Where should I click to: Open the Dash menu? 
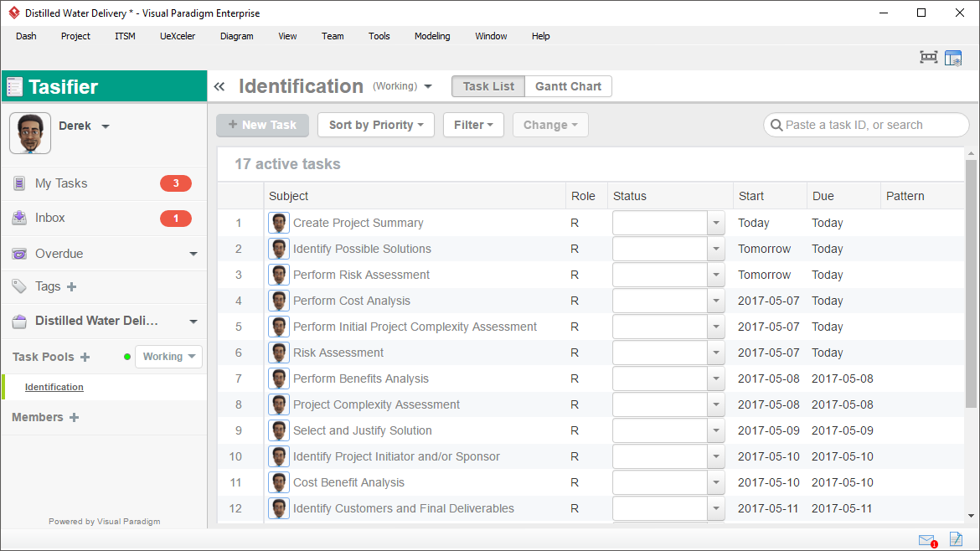point(26,36)
